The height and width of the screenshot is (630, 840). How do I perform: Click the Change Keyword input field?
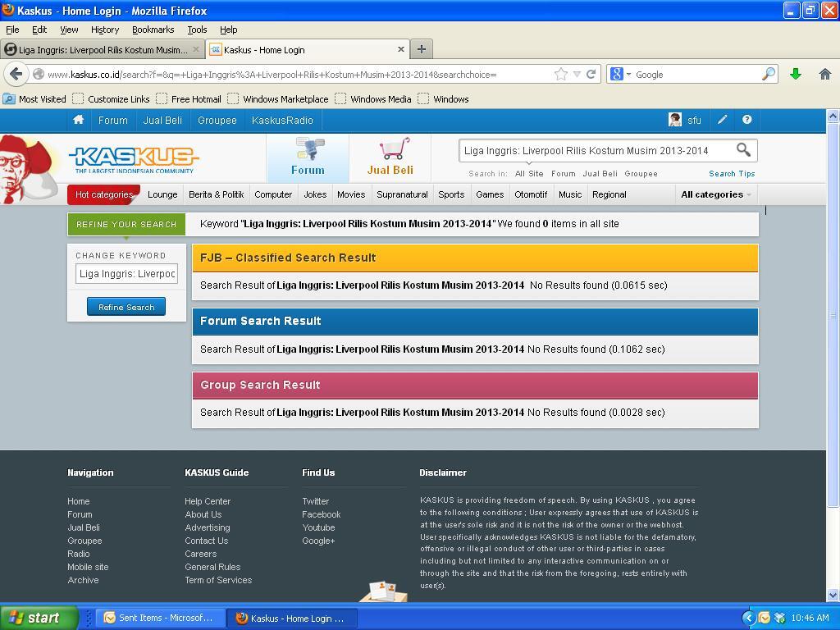click(x=126, y=274)
